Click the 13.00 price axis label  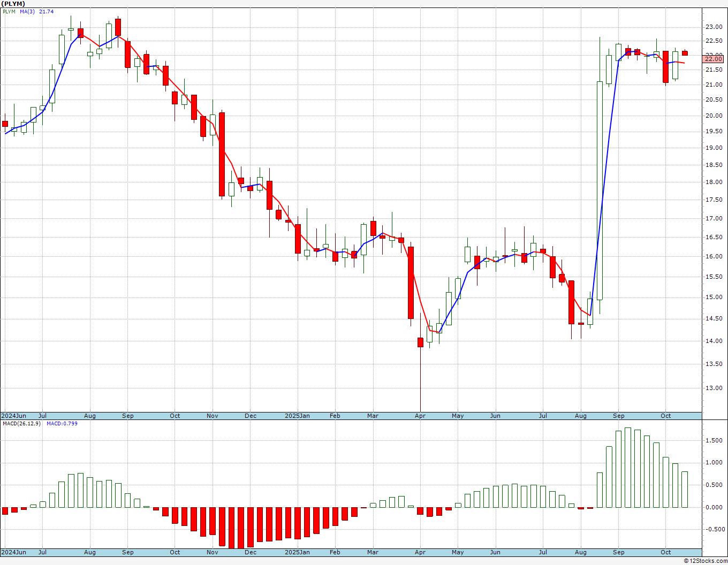click(714, 388)
